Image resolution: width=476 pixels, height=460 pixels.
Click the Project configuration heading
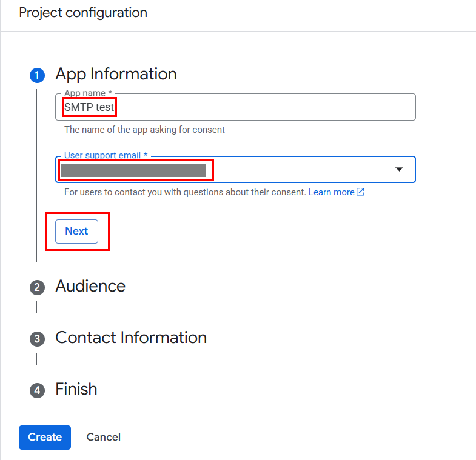pyautogui.click(x=83, y=13)
